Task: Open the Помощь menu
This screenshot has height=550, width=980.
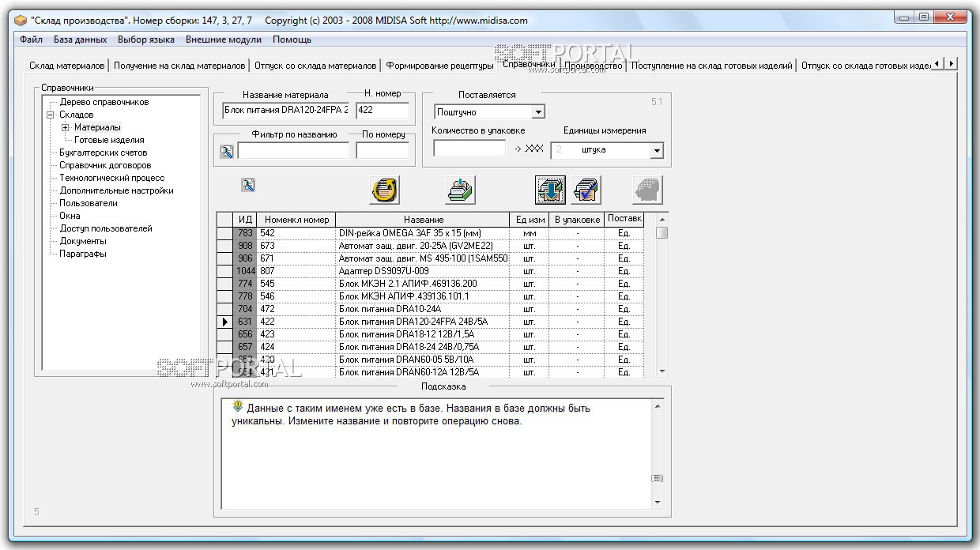Action: (x=292, y=39)
